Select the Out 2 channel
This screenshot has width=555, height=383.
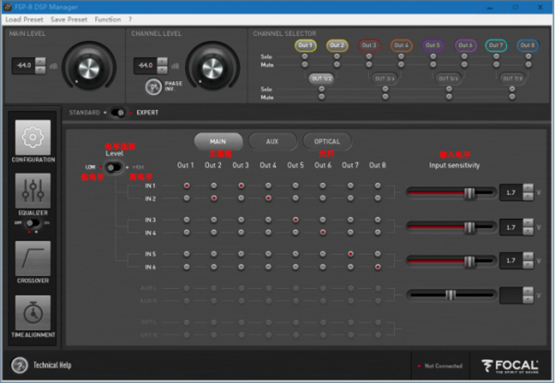(x=337, y=45)
